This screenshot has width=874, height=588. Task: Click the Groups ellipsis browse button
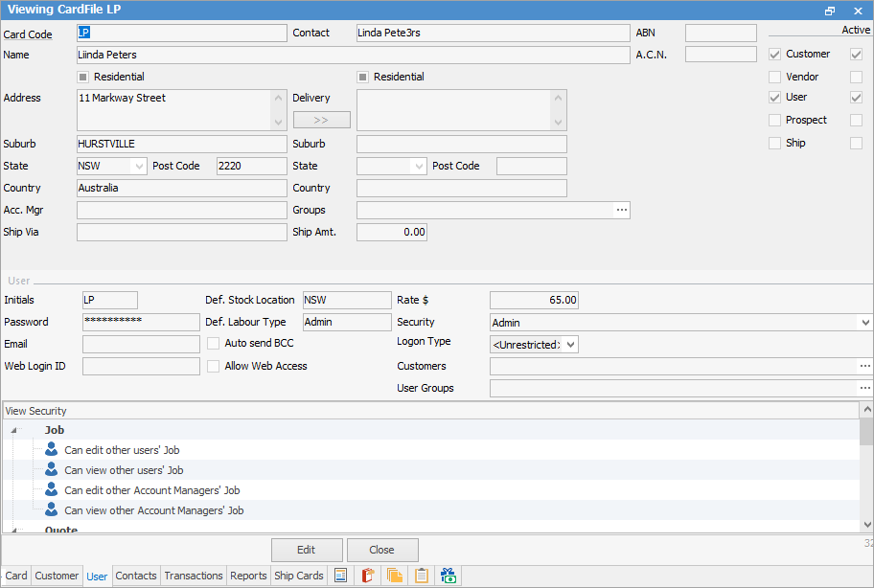[622, 210]
